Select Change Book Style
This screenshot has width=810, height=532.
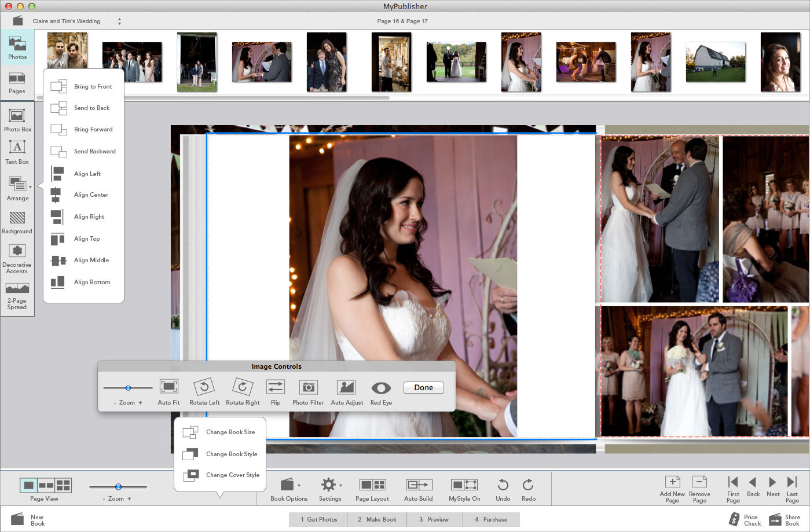(219, 454)
